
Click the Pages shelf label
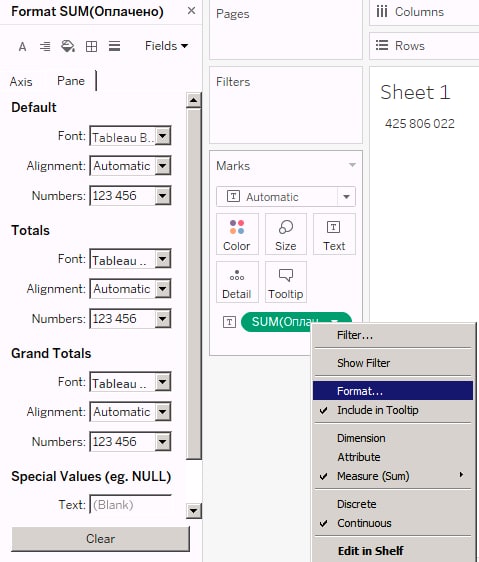233,14
